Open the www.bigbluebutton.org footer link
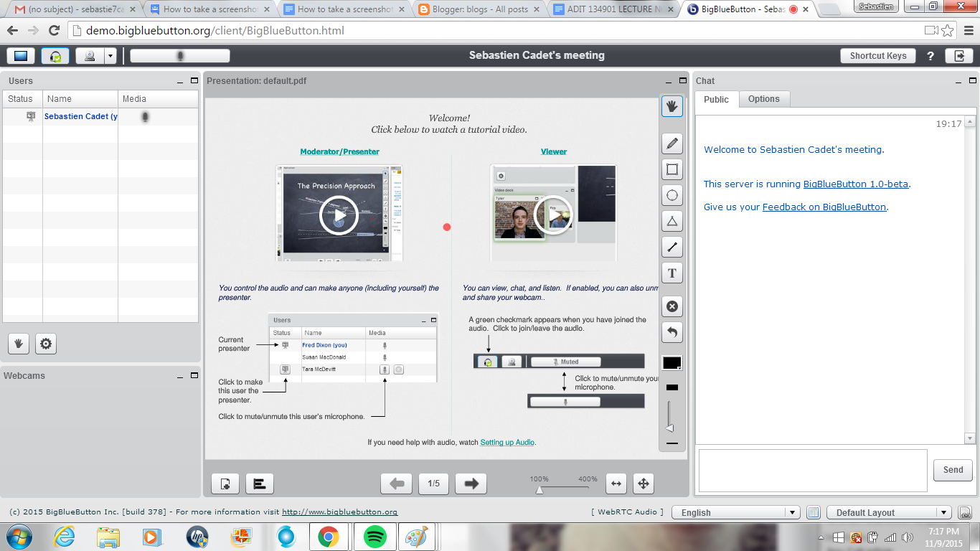This screenshot has height=551, width=980. point(339,512)
